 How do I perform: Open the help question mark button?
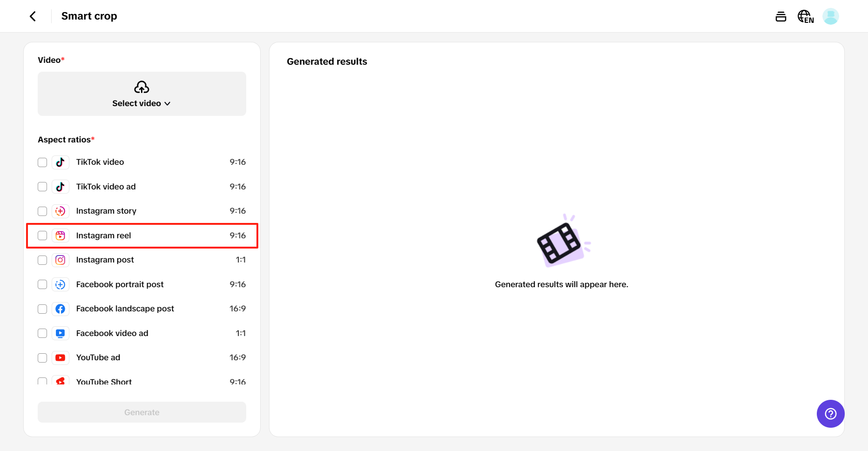(830, 413)
